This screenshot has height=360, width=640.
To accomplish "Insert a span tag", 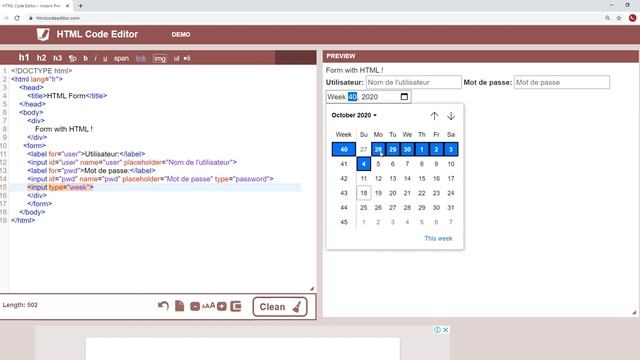I will [121, 58].
